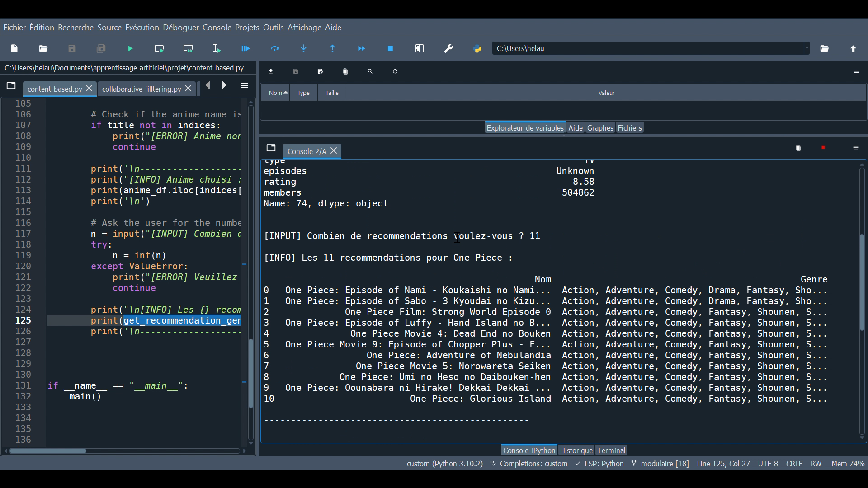Open a file with the folder icon

click(x=43, y=48)
